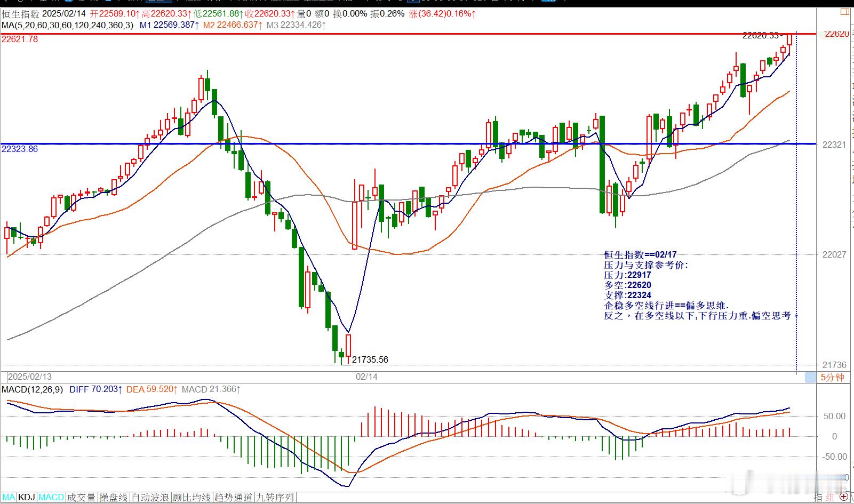
Task: Click the 组 group button
Action: coord(831,497)
